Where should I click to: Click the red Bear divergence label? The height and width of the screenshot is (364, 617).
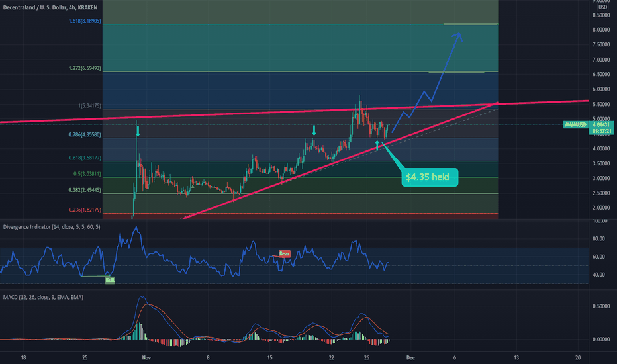(x=285, y=254)
